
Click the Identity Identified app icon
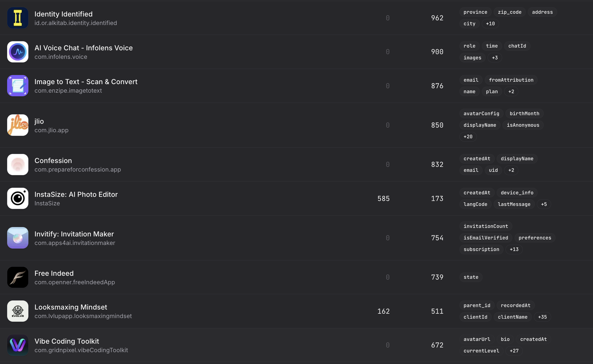(x=18, y=18)
